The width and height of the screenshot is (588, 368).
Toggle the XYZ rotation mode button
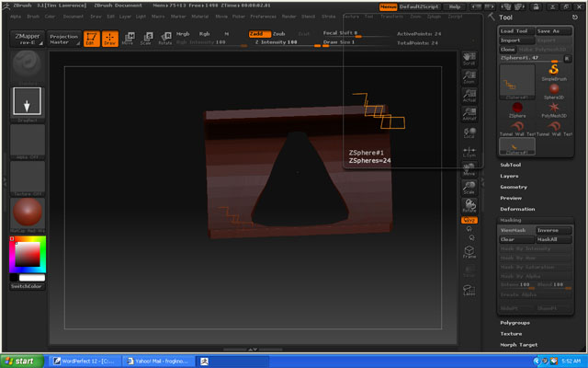(469, 220)
